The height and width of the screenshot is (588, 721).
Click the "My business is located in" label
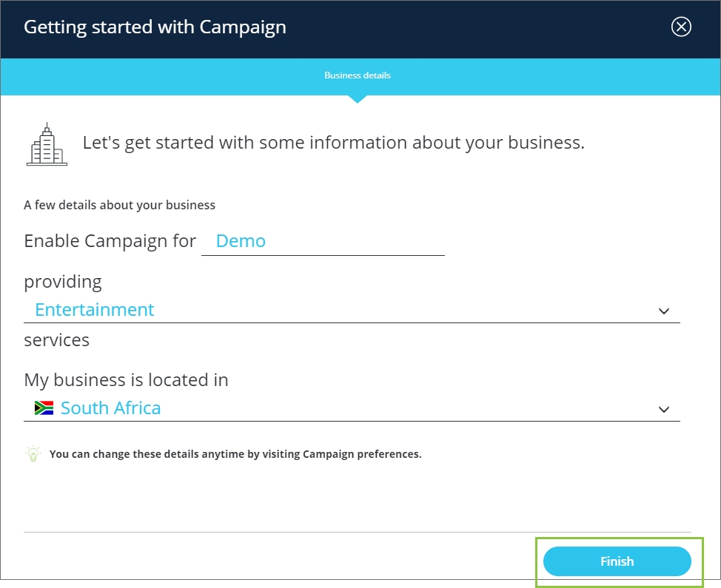click(126, 380)
